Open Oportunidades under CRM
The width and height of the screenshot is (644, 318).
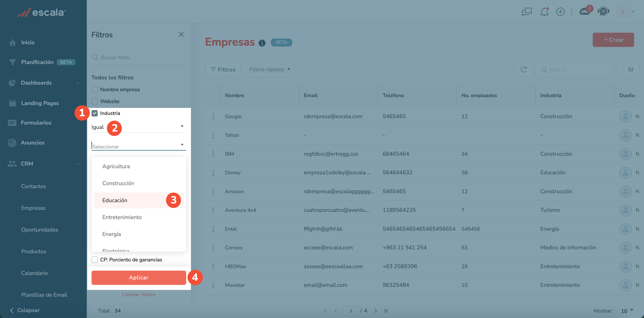click(x=39, y=230)
